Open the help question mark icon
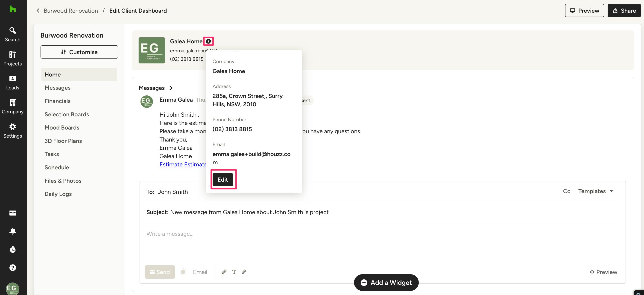This screenshot has width=644, height=295. coord(12,268)
